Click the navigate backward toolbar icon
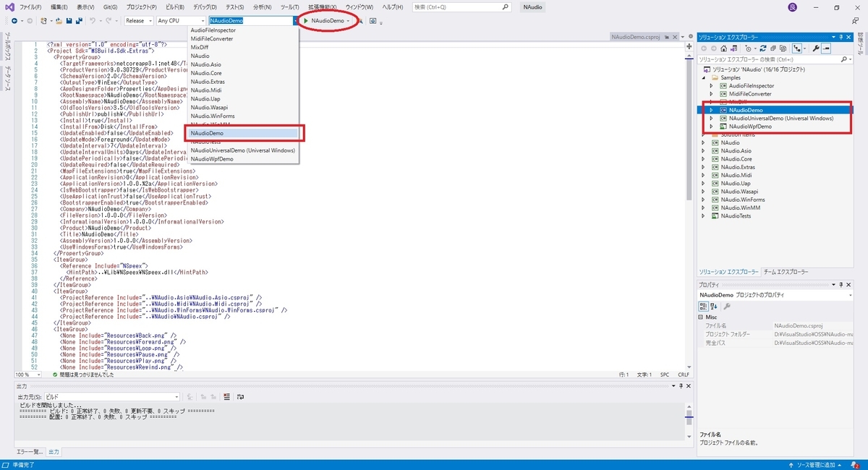The image size is (868, 470). (14, 20)
